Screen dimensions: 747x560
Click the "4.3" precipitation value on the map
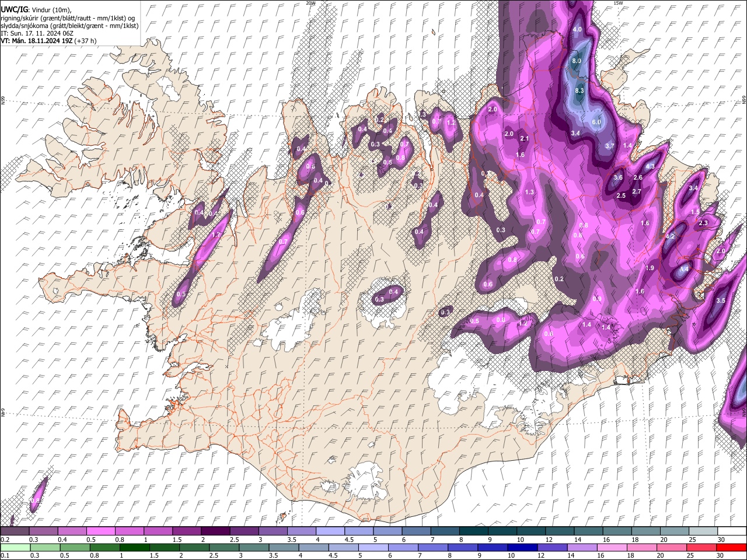pyautogui.click(x=651, y=167)
